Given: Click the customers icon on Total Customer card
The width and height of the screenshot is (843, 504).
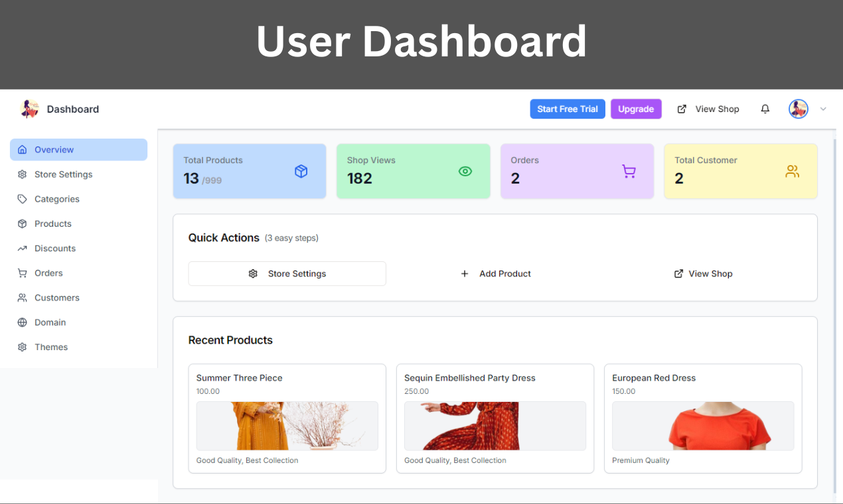Looking at the screenshot, I should [x=792, y=171].
